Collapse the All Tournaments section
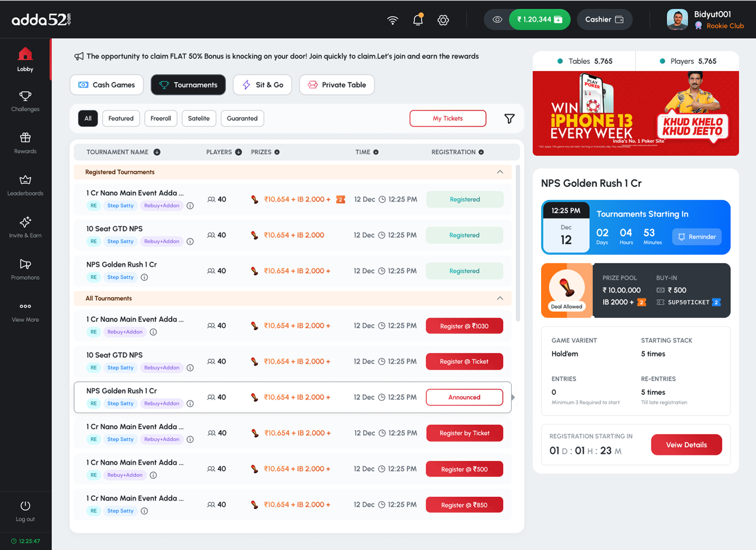Image resolution: width=756 pixels, height=550 pixels. [500, 298]
